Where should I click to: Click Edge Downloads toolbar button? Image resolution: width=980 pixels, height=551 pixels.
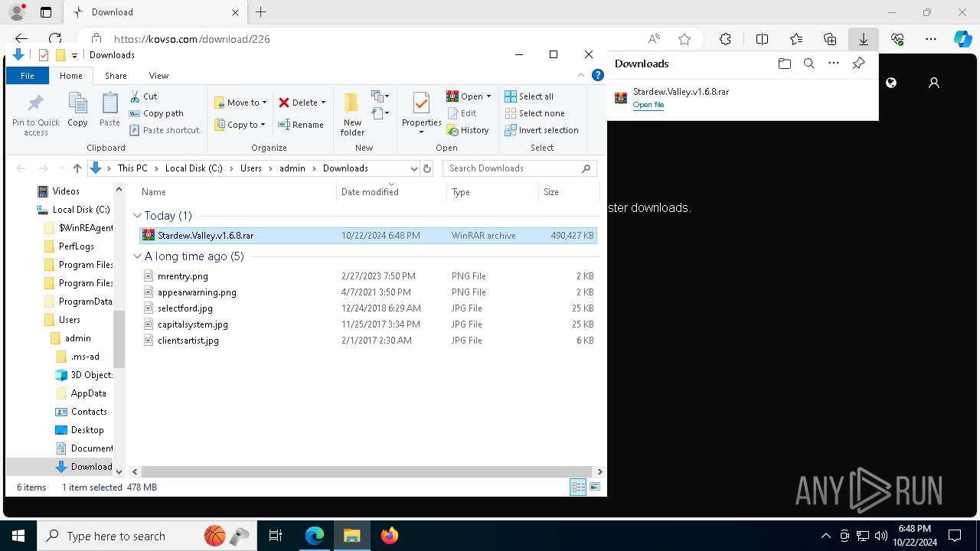(864, 39)
